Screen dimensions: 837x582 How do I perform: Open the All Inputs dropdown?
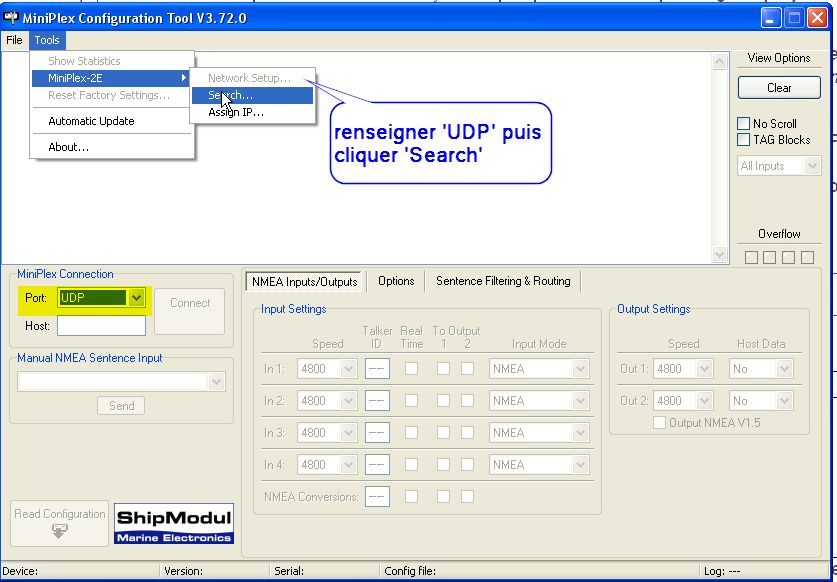(779, 166)
